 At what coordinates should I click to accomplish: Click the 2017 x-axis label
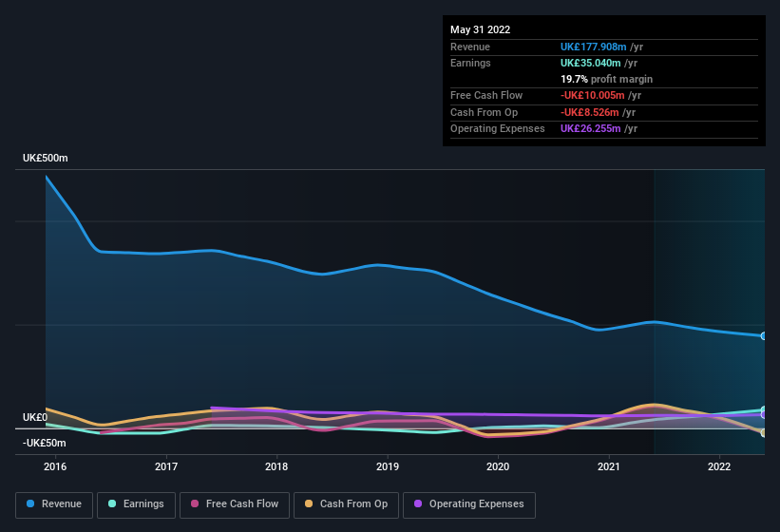[166, 466]
